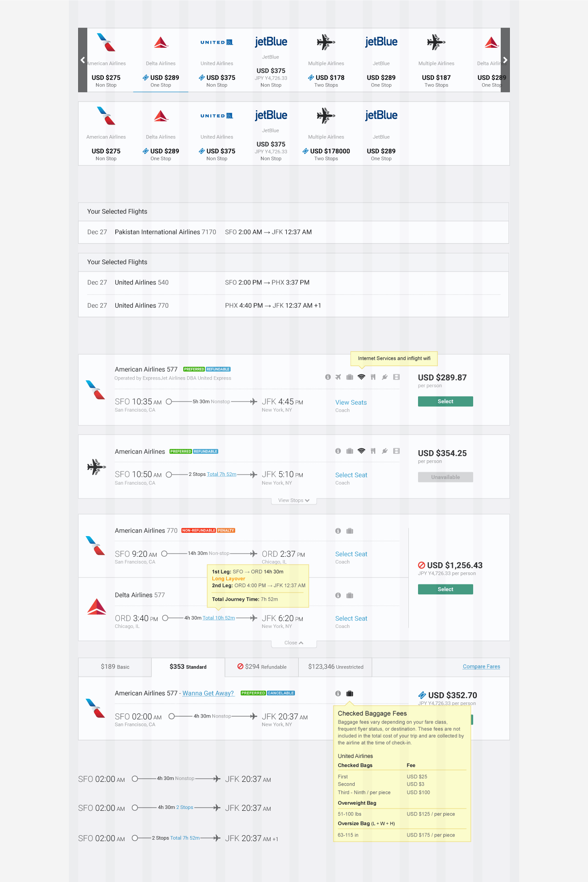The height and width of the screenshot is (882, 588).
Task: Click baggage icon on USD $354.25 flight card
Action: tap(350, 451)
